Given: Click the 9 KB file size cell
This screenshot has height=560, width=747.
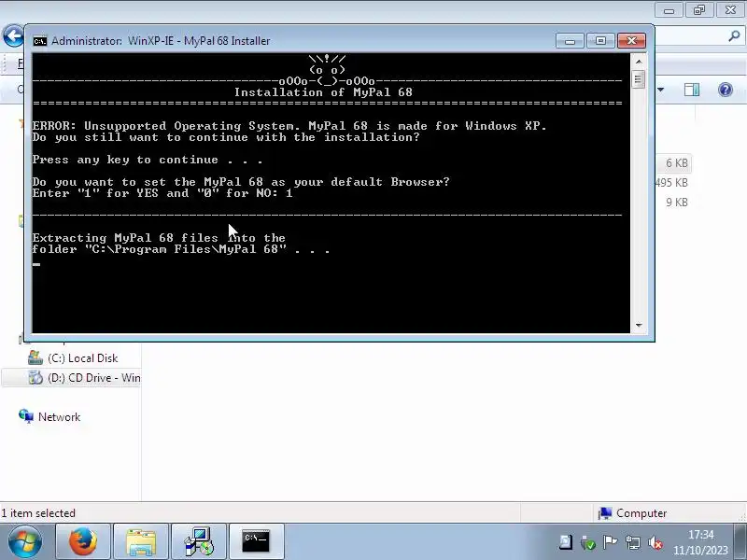Looking at the screenshot, I should [x=677, y=203].
